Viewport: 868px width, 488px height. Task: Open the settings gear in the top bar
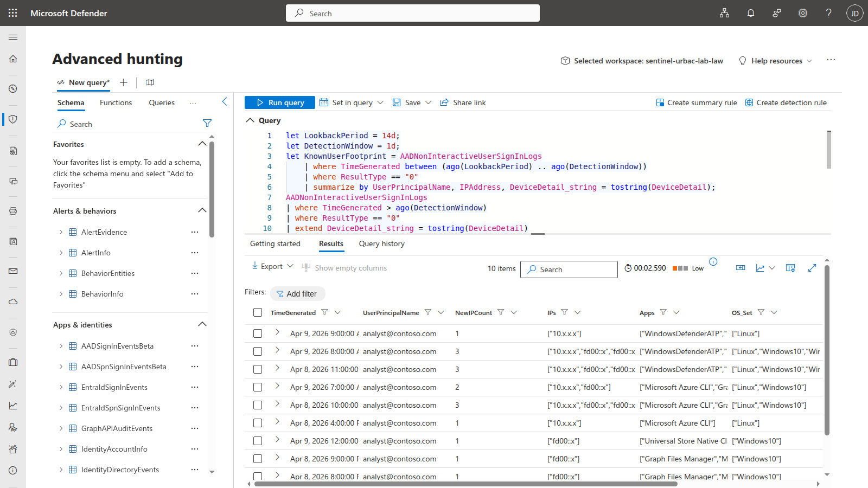(803, 13)
